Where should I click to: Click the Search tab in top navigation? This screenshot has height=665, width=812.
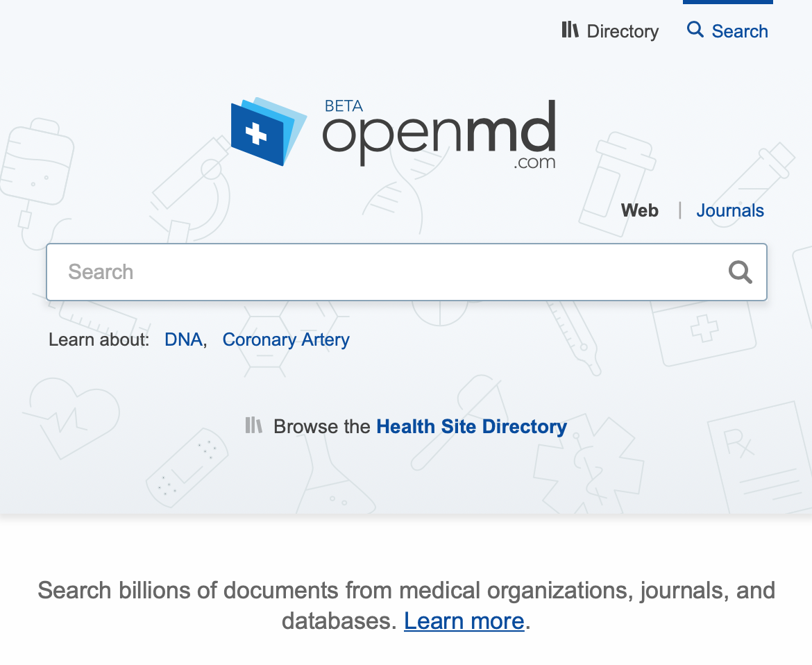[727, 31]
